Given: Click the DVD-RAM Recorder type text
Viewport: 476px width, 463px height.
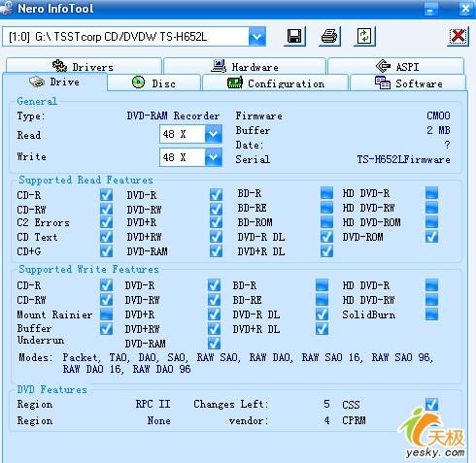Looking at the screenshot, I should point(173,116).
